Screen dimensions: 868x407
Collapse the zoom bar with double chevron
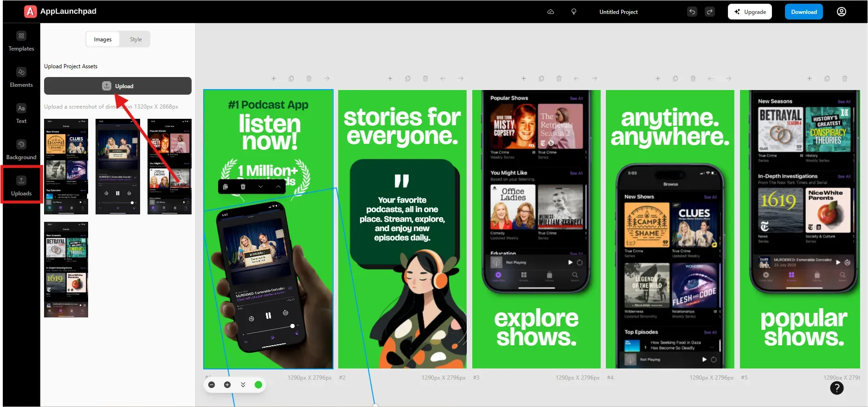point(243,385)
